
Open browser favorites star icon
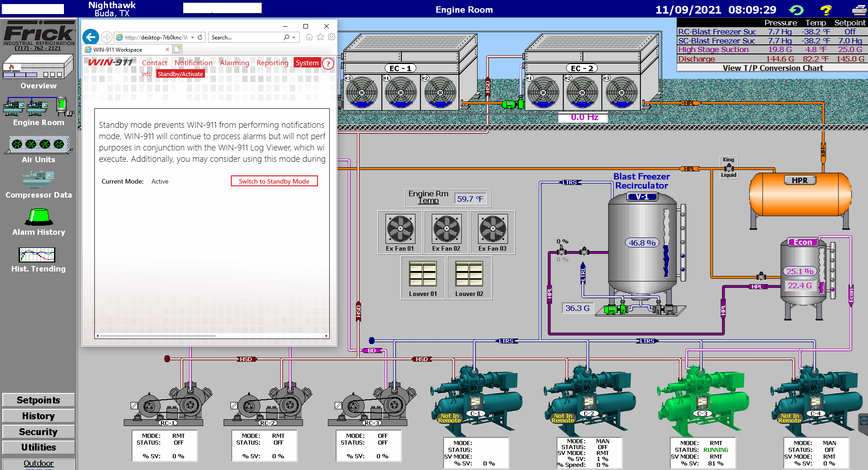click(x=321, y=37)
